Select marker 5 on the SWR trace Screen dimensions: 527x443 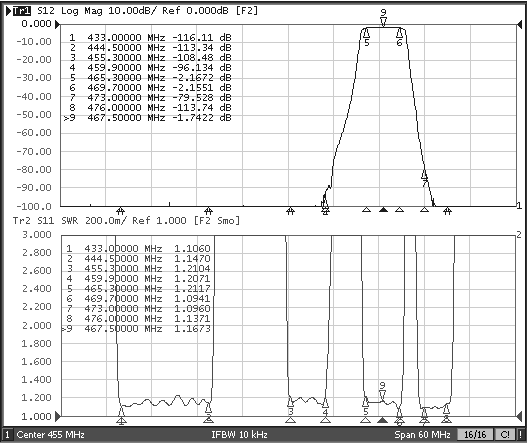click(365, 402)
